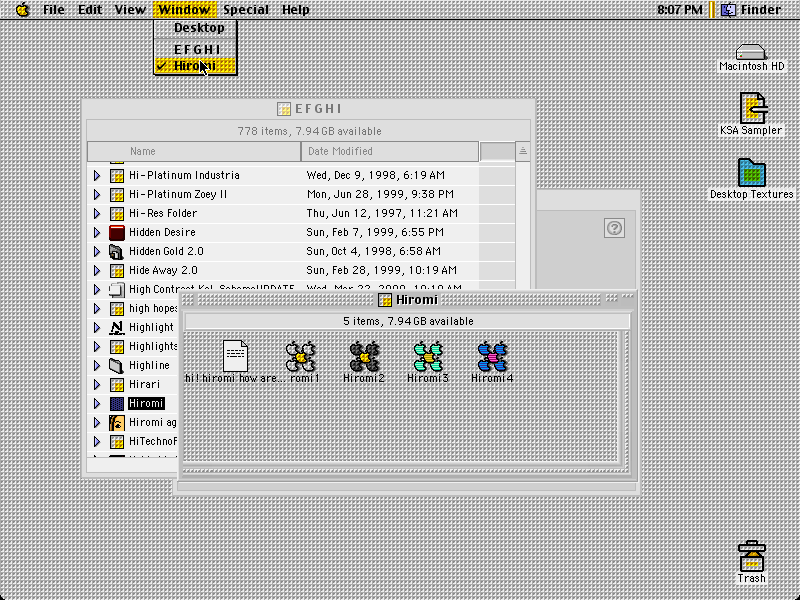800x600 pixels.
Task: Select the "hi! hiromi how are..." text document icon
Action: tap(235, 356)
